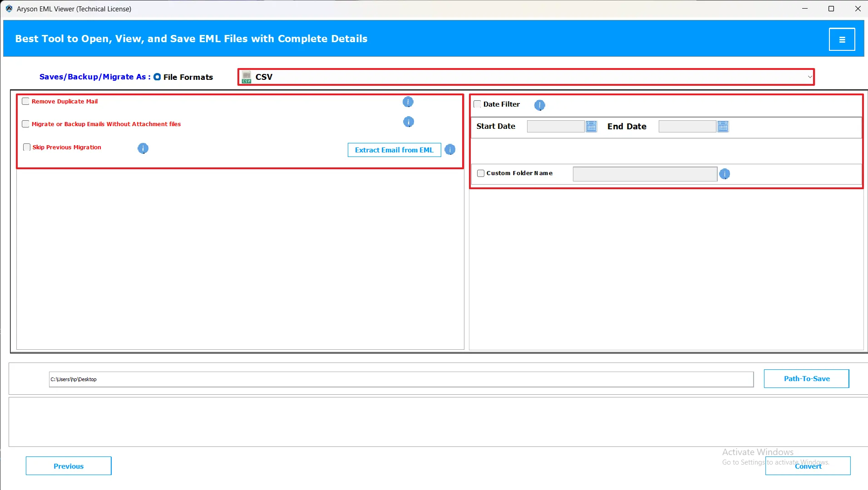Image resolution: width=868 pixels, height=490 pixels.
Task: Click info icon next to Skip Previous Migration
Action: (143, 148)
